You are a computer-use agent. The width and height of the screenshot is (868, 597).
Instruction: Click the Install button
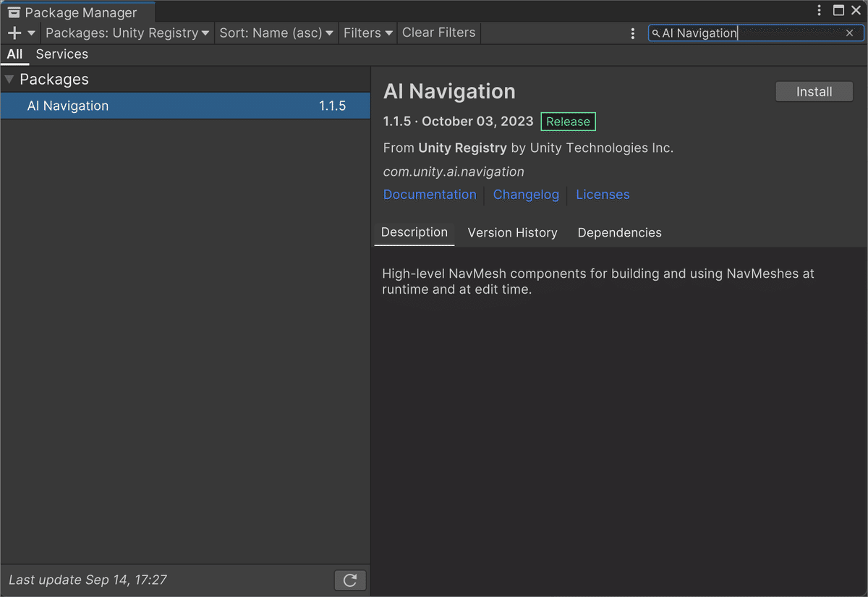pyautogui.click(x=814, y=92)
